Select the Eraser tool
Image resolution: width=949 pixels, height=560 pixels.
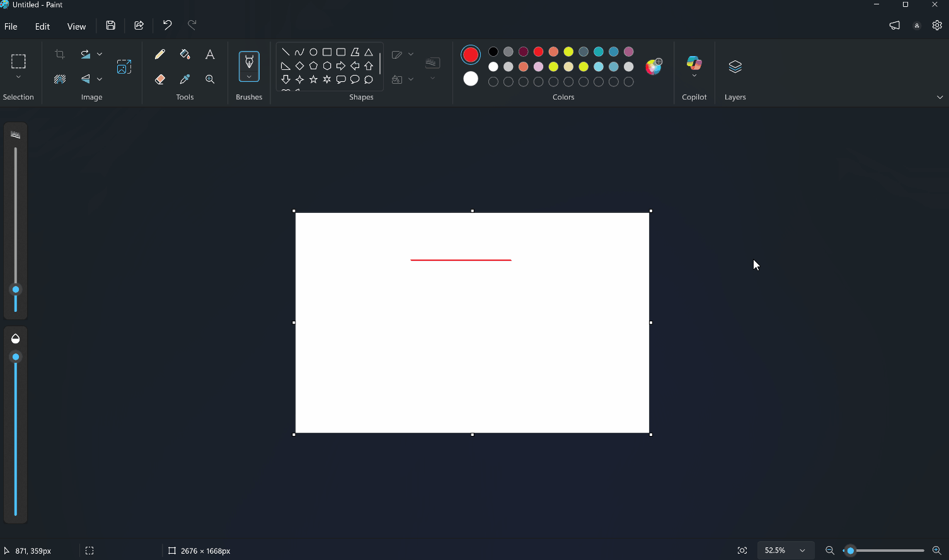pos(160,79)
